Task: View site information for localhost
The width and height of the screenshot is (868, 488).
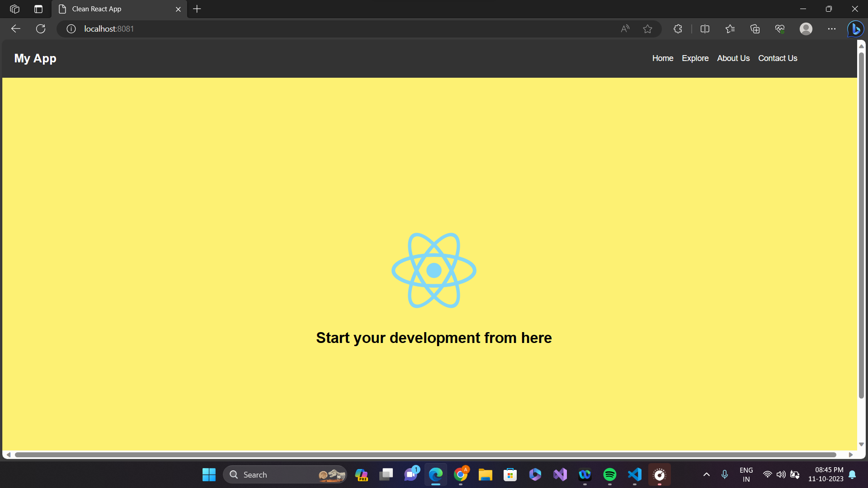Action: click(x=71, y=28)
